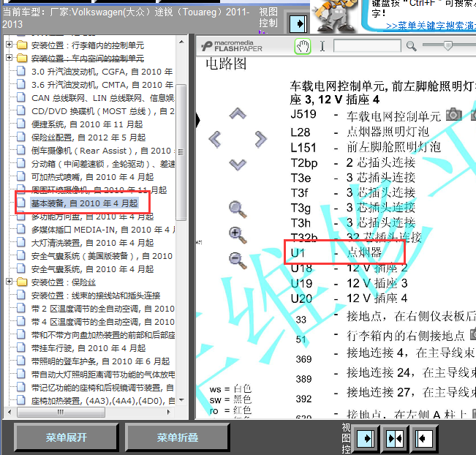Pan the diagram up with the up arrow
Screen dimensions: 476x455
(x=238, y=113)
